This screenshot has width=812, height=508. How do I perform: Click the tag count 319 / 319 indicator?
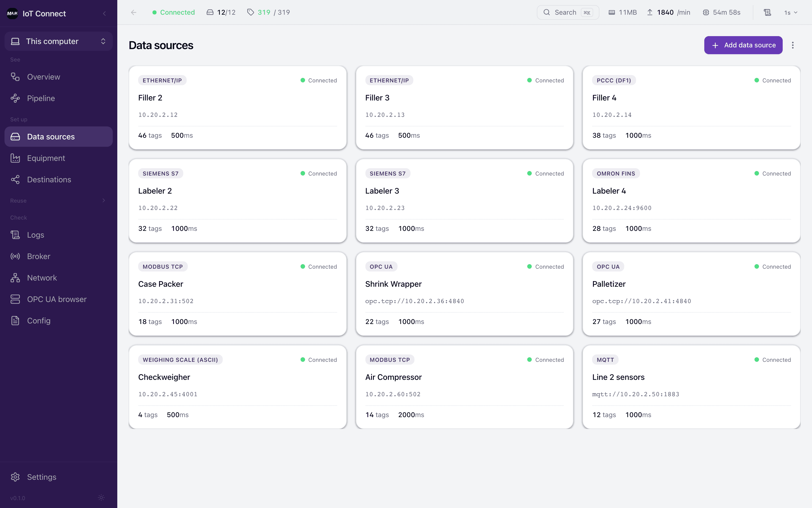pos(268,12)
